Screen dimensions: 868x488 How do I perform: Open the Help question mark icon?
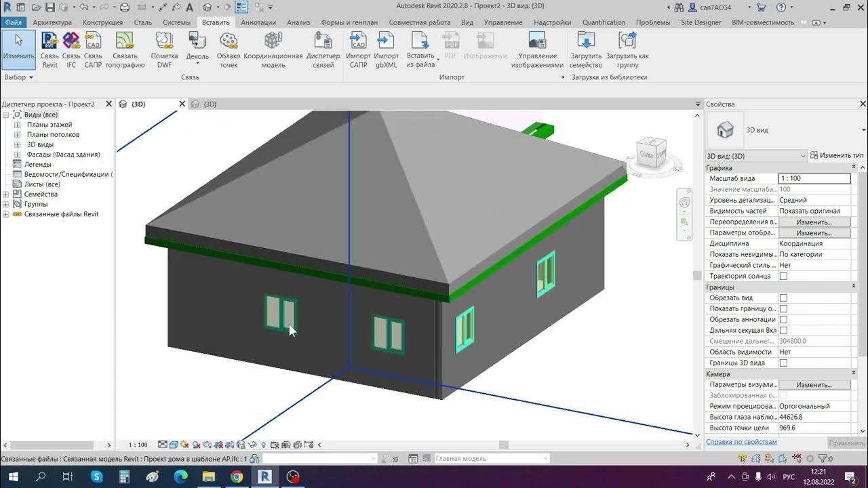pos(782,7)
